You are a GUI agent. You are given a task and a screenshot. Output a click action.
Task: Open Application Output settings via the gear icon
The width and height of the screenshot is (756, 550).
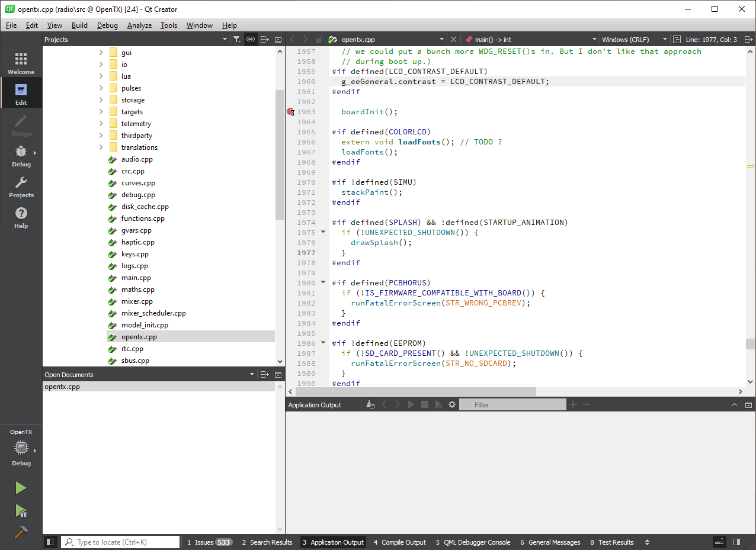click(x=452, y=404)
